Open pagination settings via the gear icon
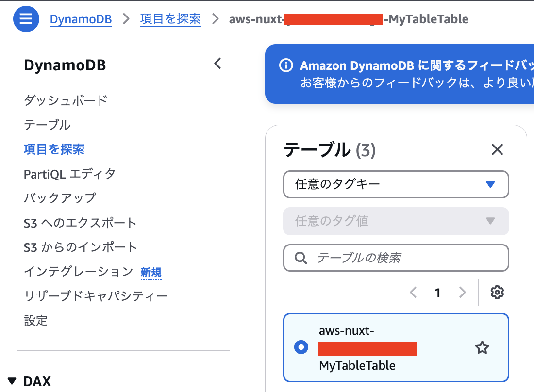 [x=497, y=292]
